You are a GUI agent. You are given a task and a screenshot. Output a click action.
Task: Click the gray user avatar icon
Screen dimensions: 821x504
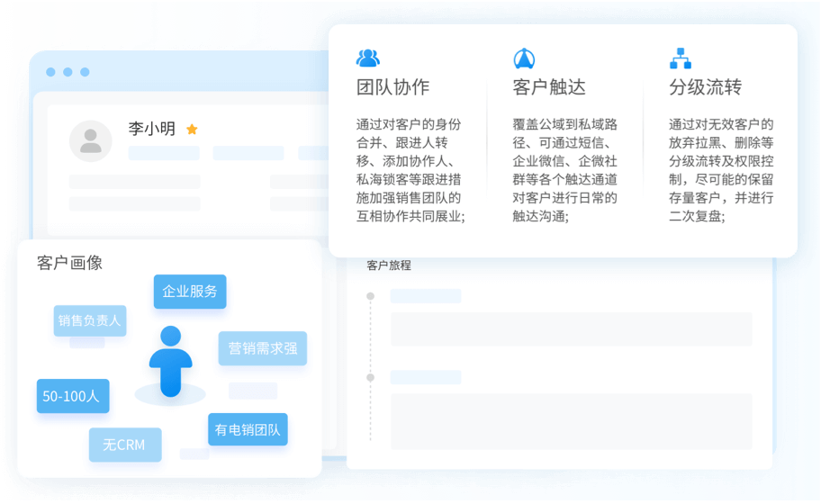(91, 140)
